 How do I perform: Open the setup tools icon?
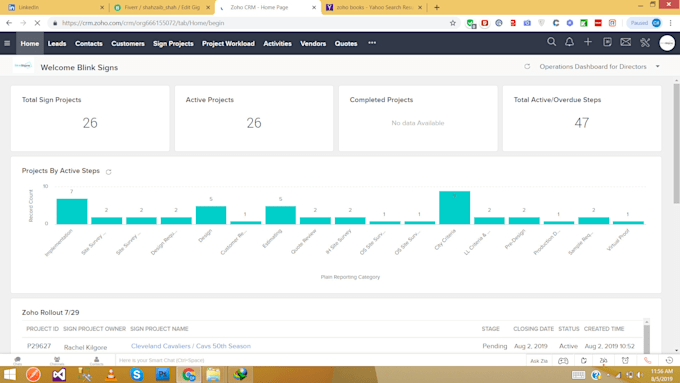pyautogui.click(x=645, y=42)
